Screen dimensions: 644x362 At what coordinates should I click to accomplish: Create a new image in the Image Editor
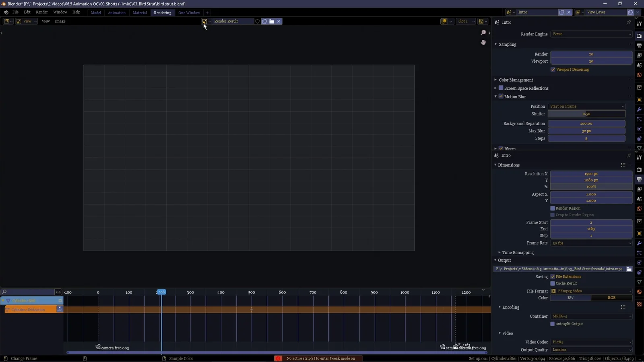[264, 21]
